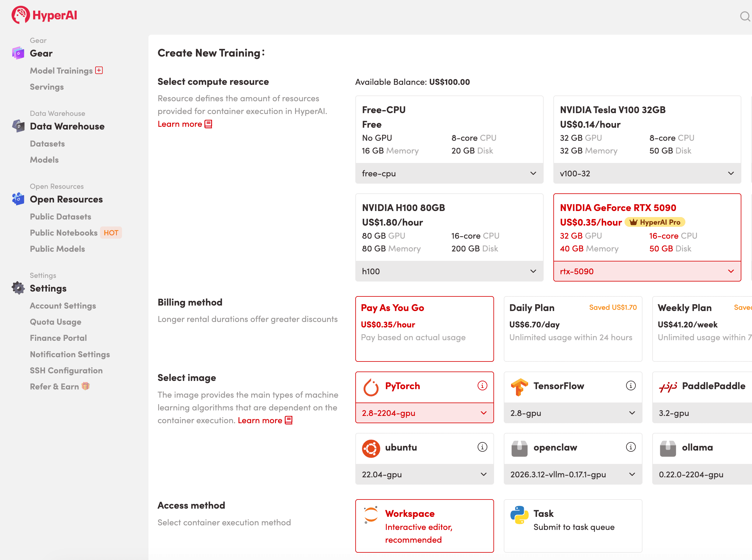Open openclaw 2026.3.12-vllm-0.17.1-gpu dropdown
This screenshot has height=560, width=752.
tap(573, 474)
